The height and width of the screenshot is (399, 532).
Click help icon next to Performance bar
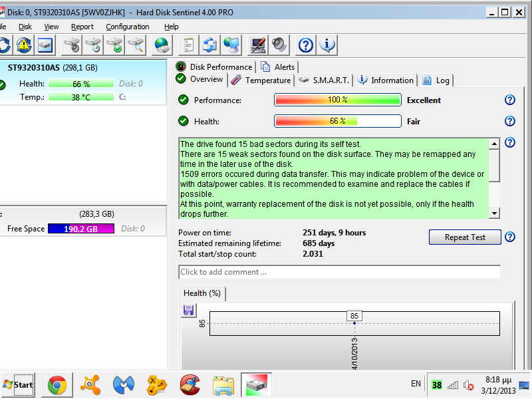(509, 100)
